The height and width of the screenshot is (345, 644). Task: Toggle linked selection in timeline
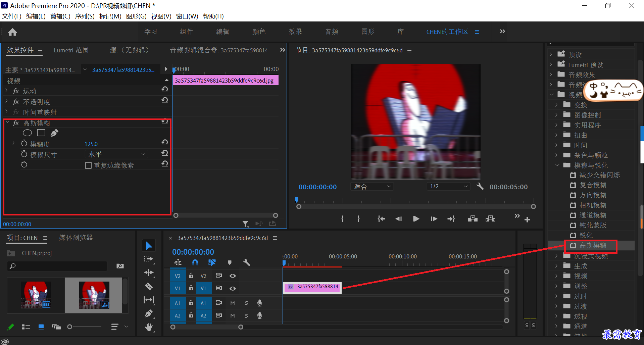point(212,262)
